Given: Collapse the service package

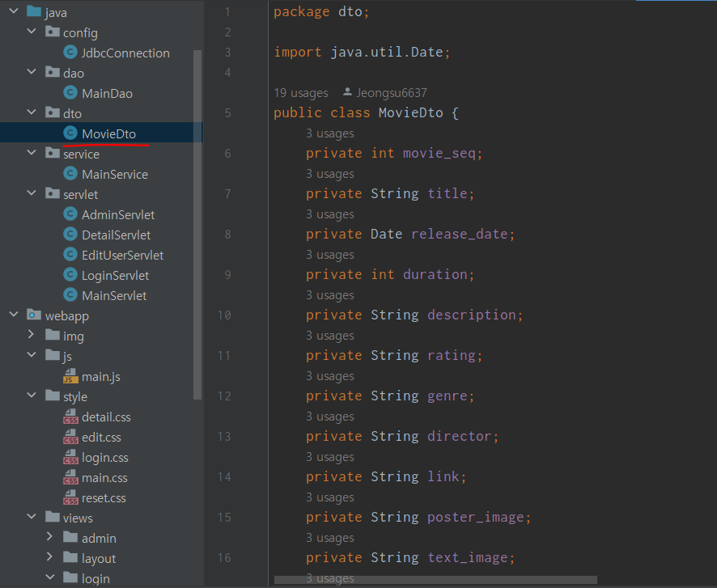Looking at the screenshot, I should (x=32, y=152).
